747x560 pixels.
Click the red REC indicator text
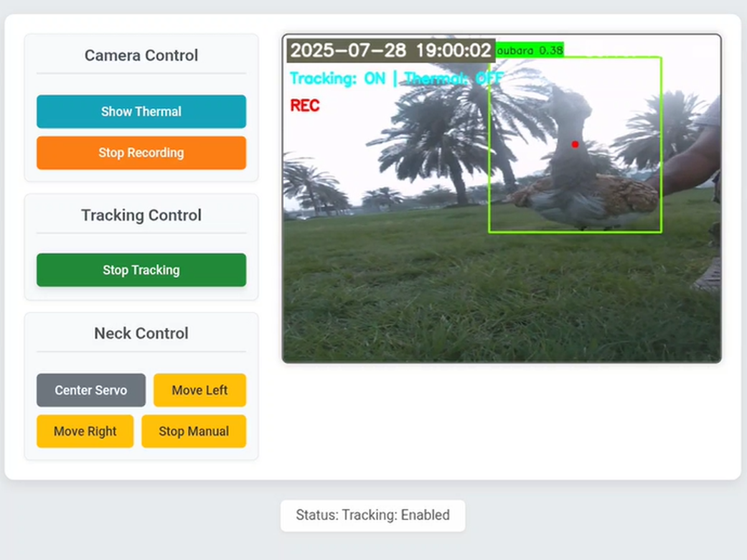(x=305, y=106)
